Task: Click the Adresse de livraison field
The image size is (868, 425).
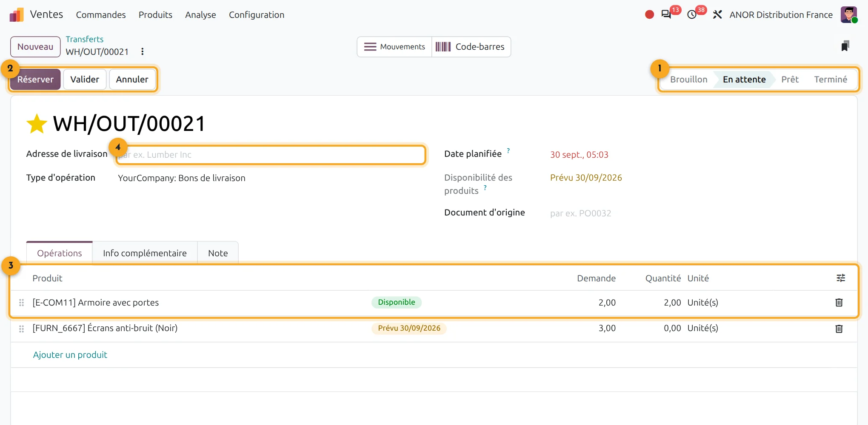Action: tap(271, 155)
